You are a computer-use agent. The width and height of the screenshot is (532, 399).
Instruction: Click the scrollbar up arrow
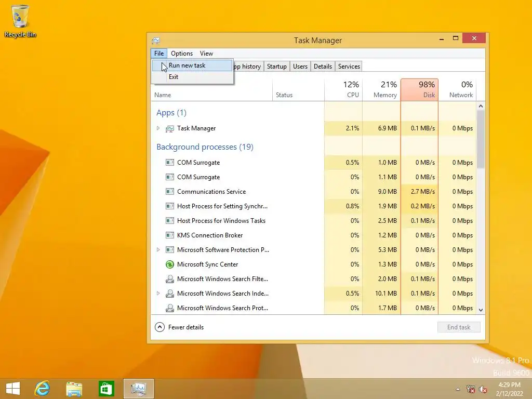[x=481, y=106]
